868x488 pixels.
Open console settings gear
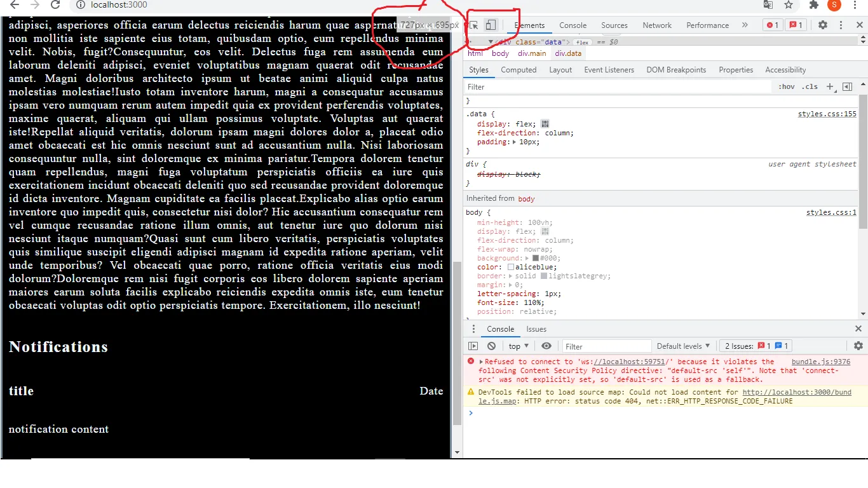[858, 346]
